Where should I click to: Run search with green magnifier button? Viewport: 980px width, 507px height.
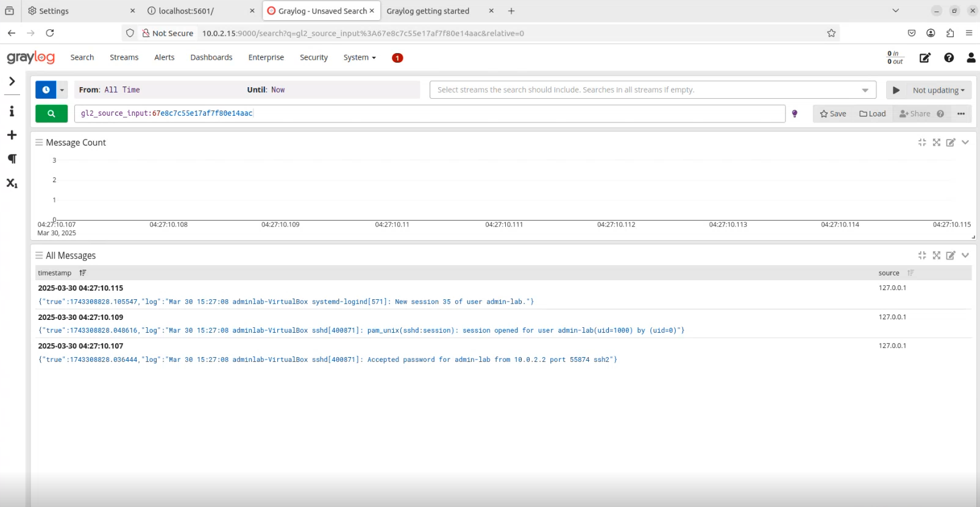point(51,113)
